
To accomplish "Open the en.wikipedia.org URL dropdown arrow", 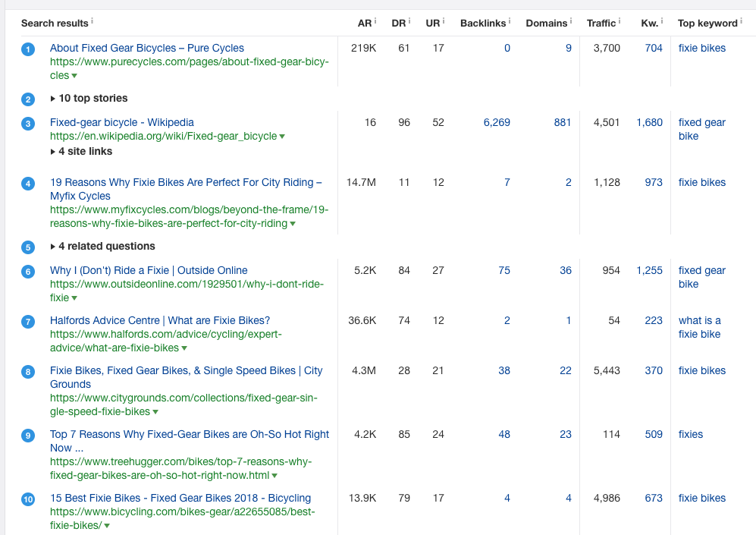I will [x=282, y=137].
